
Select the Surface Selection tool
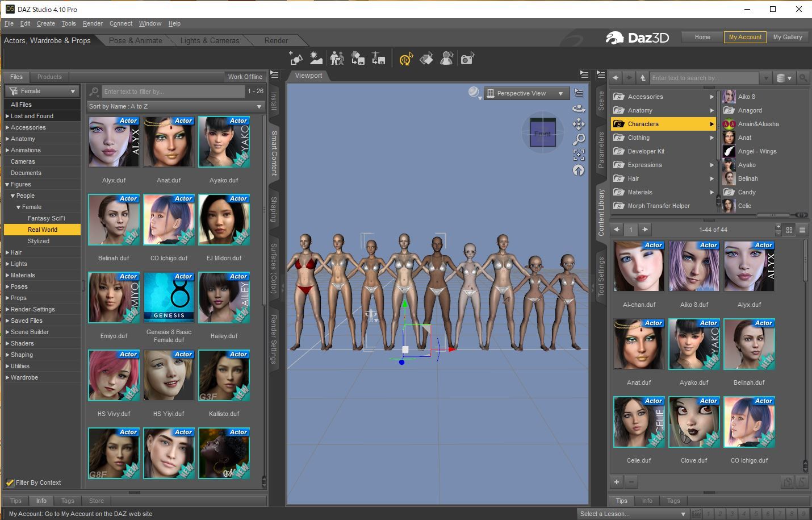426,58
